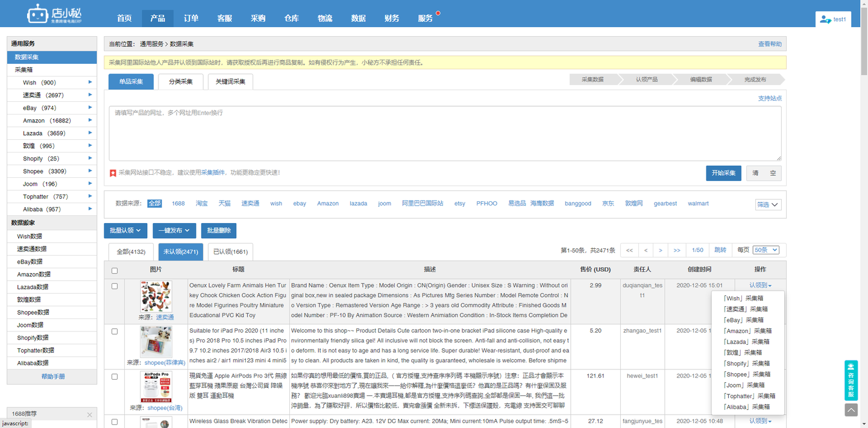Image resolution: width=868 pixels, height=428 pixels.
Task: Click the 1/50 page indicator
Action: (x=697, y=250)
